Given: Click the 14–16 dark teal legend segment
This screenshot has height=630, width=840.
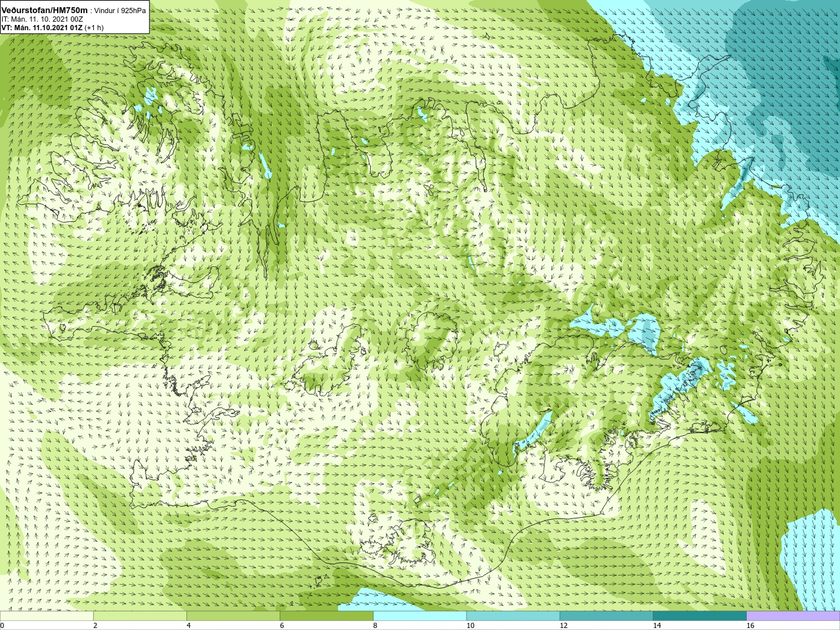Looking at the screenshot, I should tap(700, 616).
